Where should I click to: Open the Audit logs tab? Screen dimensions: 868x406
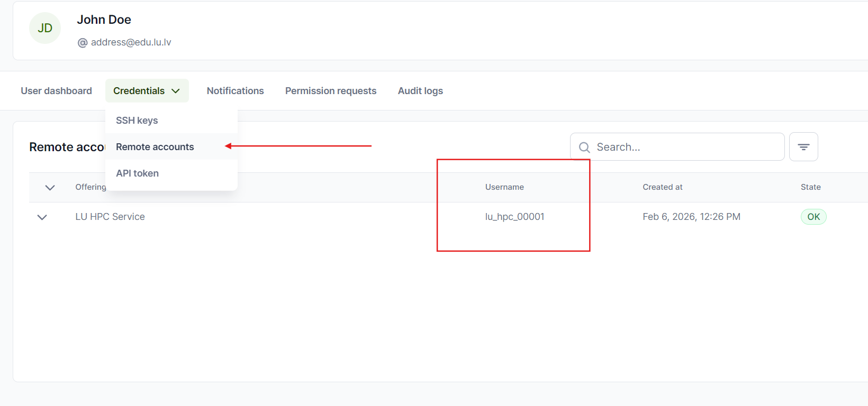click(420, 91)
